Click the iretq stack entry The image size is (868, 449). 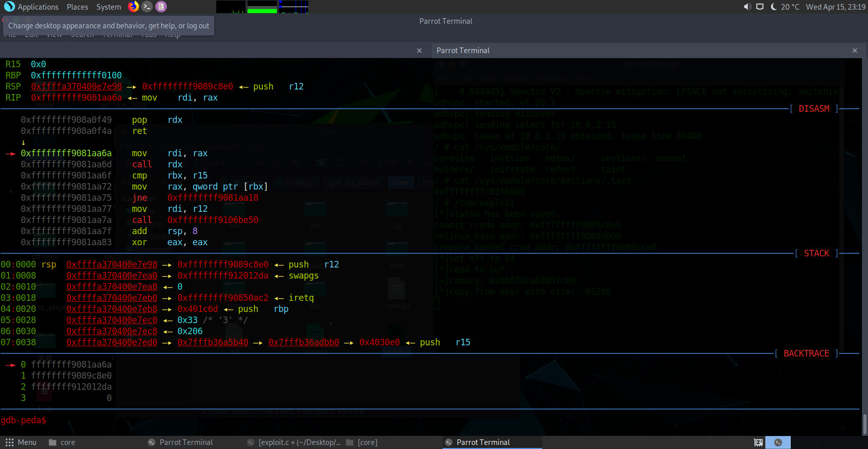pos(301,298)
